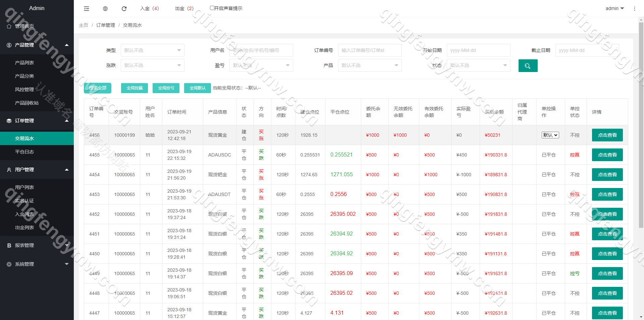Viewport: 644px width, 320px height.
Task: Open 单控操作 select for order 4456
Action: coord(550,135)
